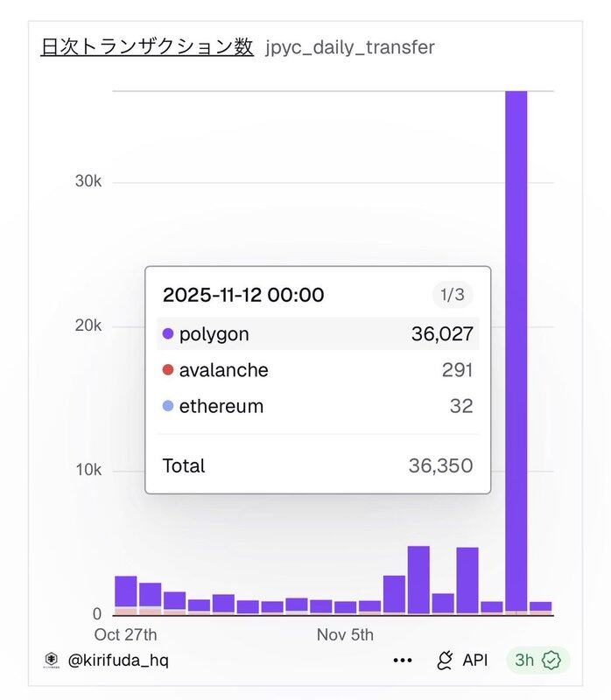Click the Total row in the tooltip

(318, 465)
